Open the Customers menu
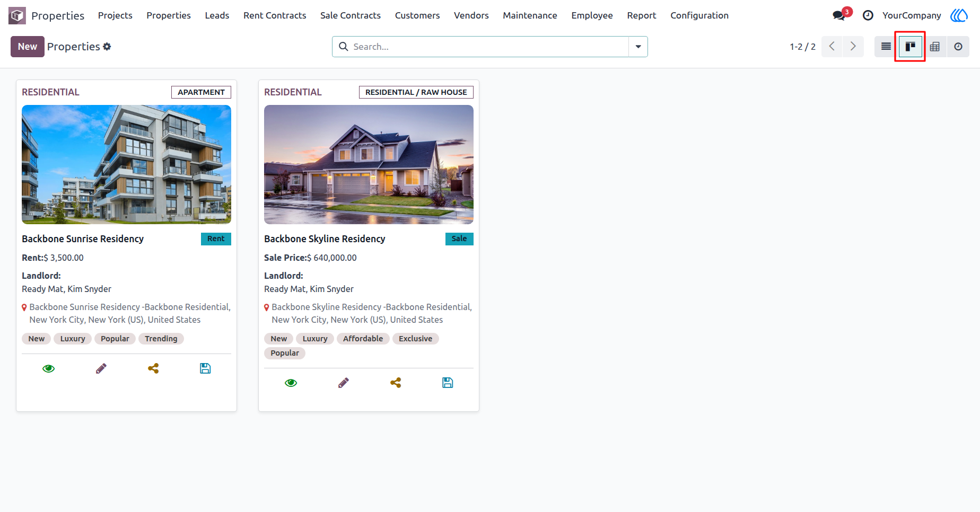 pos(417,15)
